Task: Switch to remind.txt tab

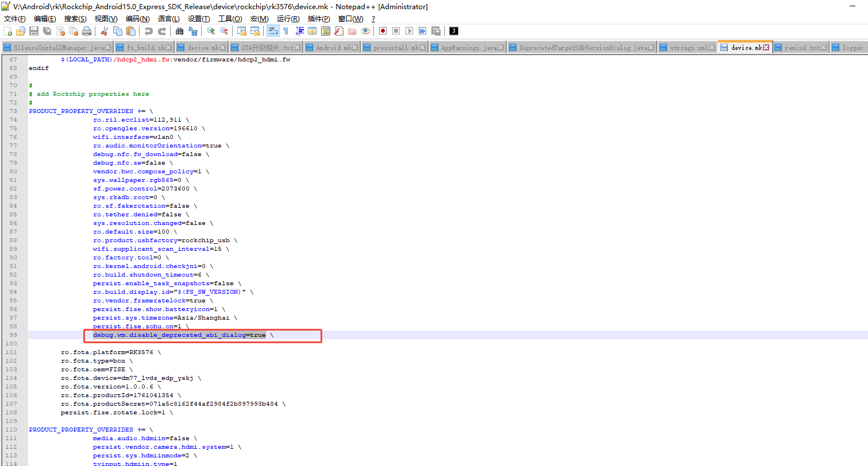Action: (801, 48)
